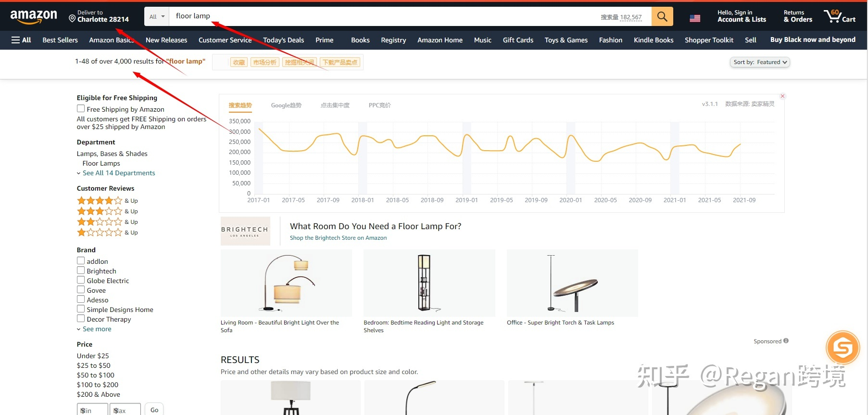
Task: Click the Deliver to location pin
Action: pyautogui.click(x=72, y=19)
